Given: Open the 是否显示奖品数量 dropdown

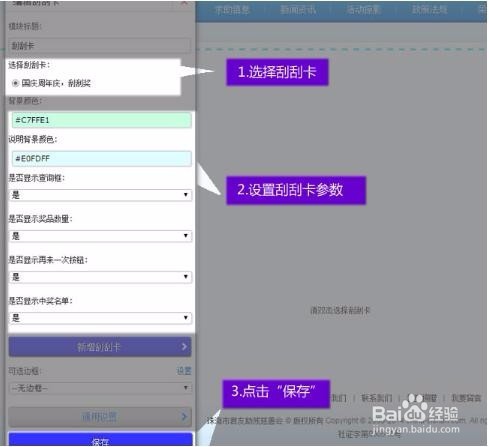Looking at the screenshot, I should 100,236.
